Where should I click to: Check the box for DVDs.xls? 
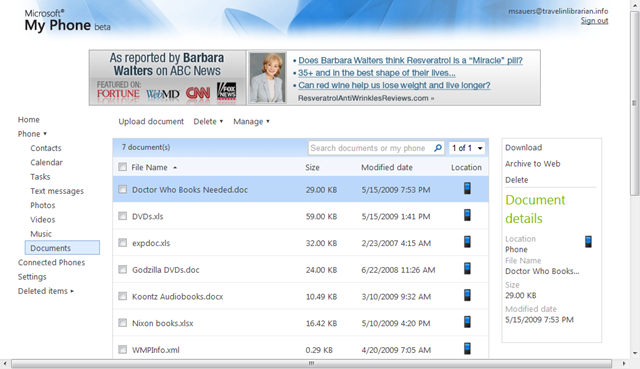[x=122, y=216]
